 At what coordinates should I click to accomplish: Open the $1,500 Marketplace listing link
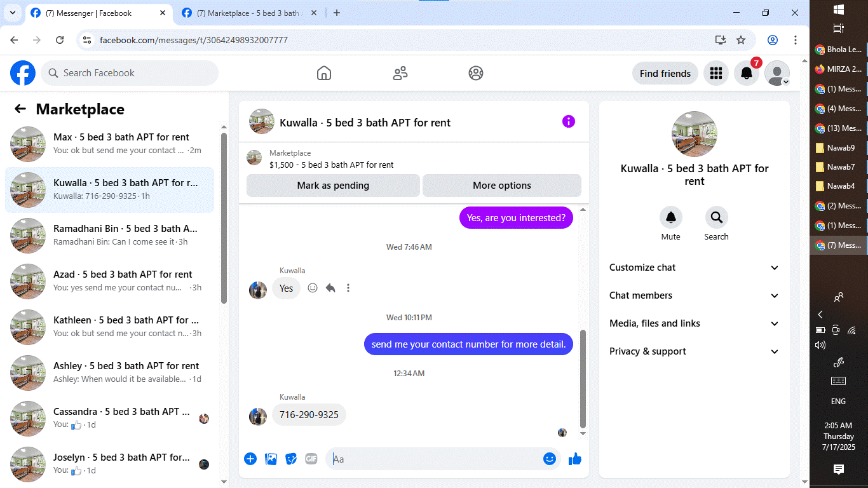click(332, 165)
